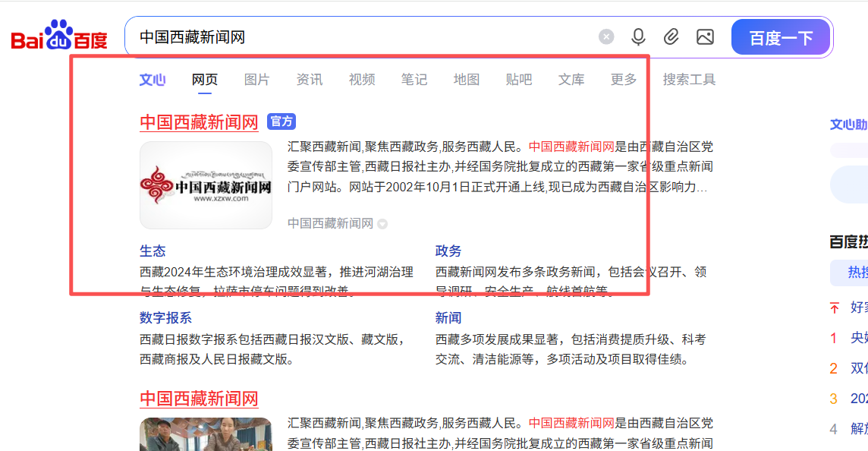This screenshot has height=451, width=868.
Task: Expand the 搜索工具 search tools options
Action: [688, 79]
